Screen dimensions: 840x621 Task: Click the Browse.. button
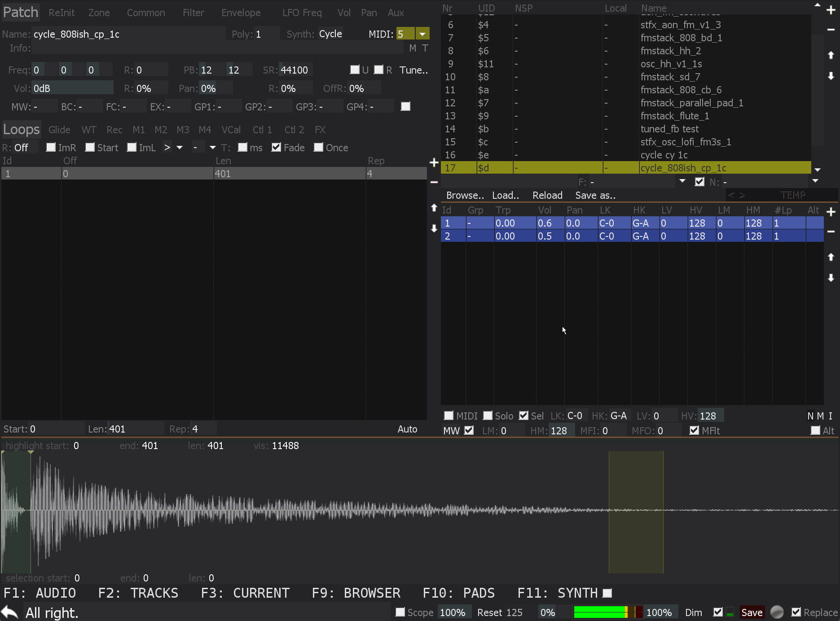tap(465, 196)
